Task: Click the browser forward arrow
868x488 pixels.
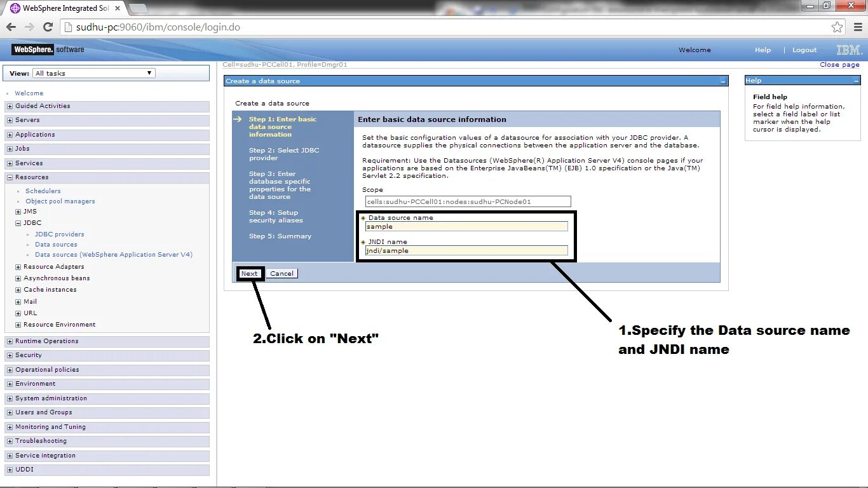Action: (x=29, y=27)
